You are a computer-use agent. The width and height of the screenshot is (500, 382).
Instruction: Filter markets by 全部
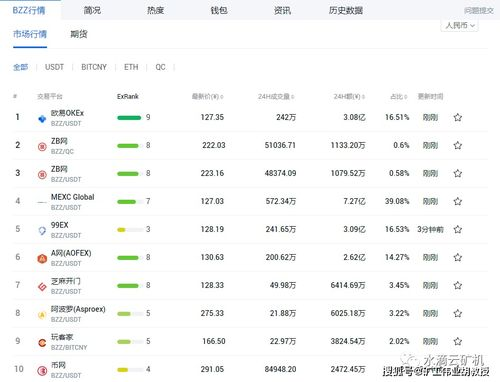pyautogui.click(x=20, y=67)
